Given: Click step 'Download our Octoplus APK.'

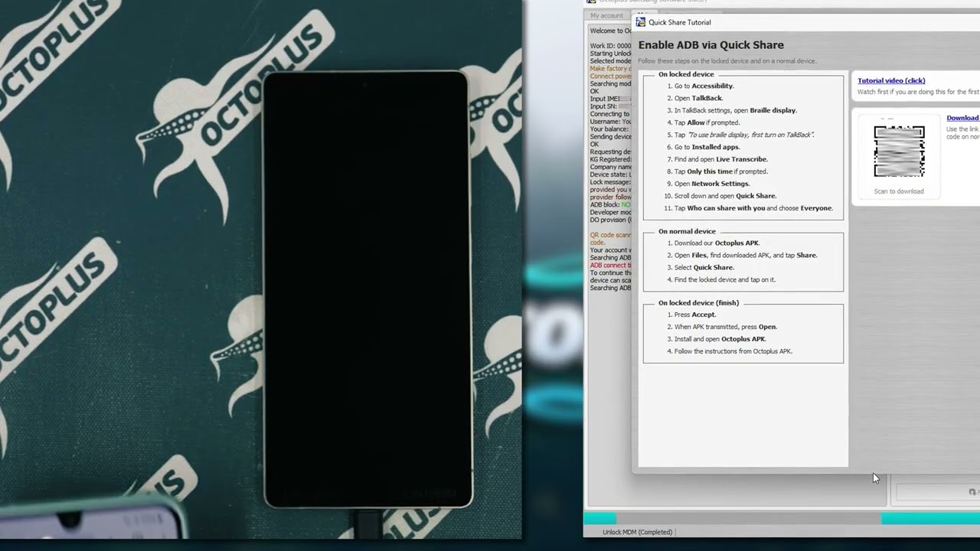Looking at the screenshot, I should pyautogui.click(x=713, y=243).
